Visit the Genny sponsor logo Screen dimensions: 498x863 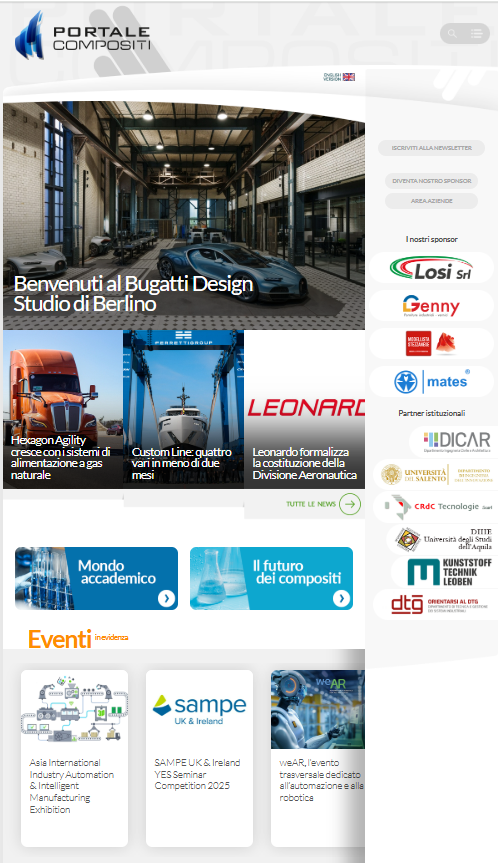click(431, 306)
